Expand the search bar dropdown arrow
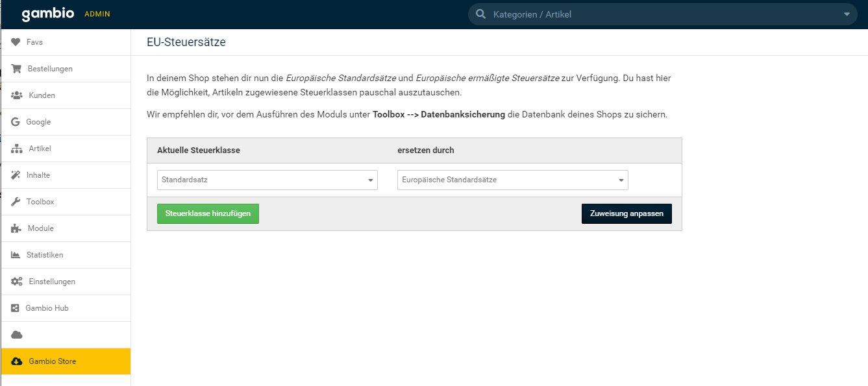This screenshot has width=868, height=386. (x=846, y=14)
